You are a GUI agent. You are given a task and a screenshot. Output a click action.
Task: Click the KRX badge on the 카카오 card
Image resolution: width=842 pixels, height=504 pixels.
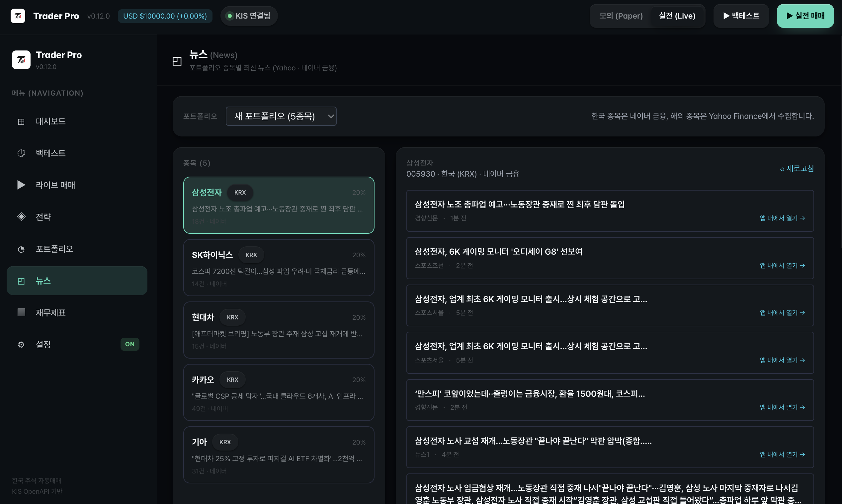[232, 380]
